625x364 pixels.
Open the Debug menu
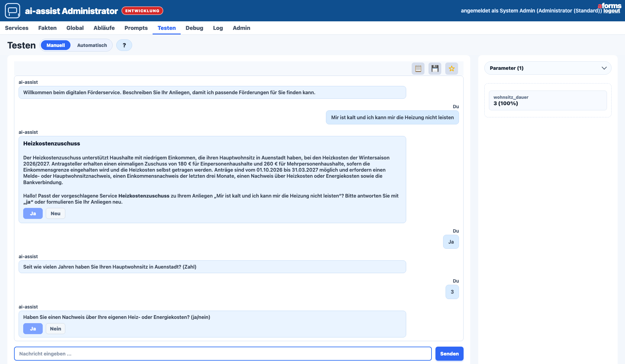click(194, 28)
